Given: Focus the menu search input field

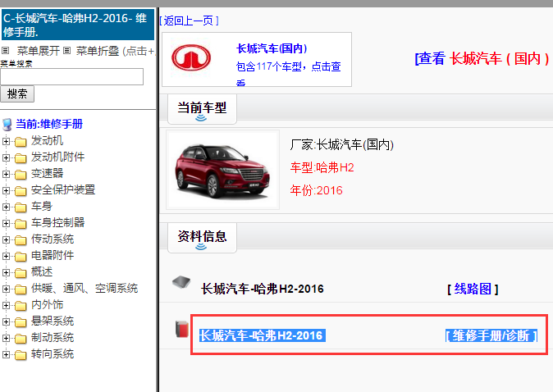Looking at the screenshot, I should pos(72,76).
